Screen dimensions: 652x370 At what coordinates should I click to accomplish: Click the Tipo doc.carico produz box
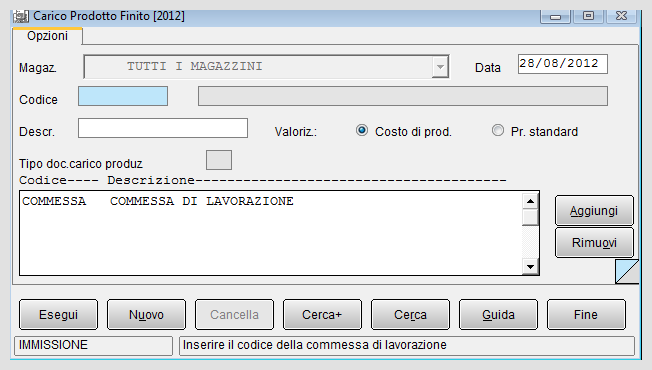pos(219,160)
